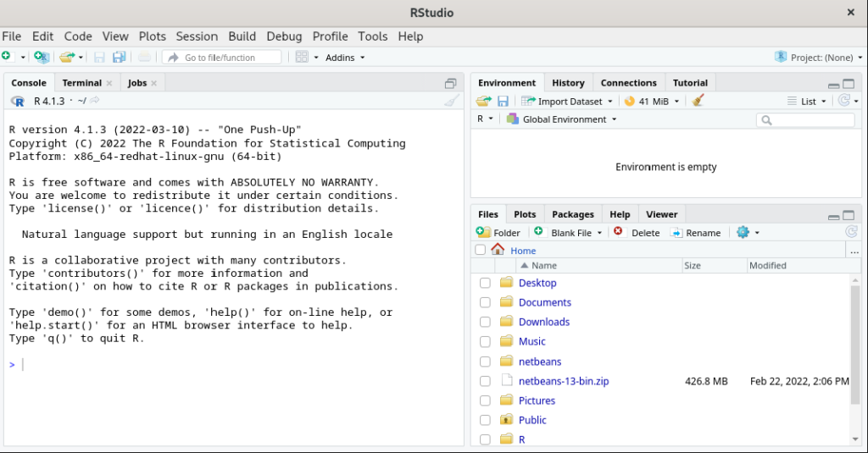The height and width of the screenshot is (453, 868).
Task: Open the recent files dropdown arrow
Action: [81, 58]
